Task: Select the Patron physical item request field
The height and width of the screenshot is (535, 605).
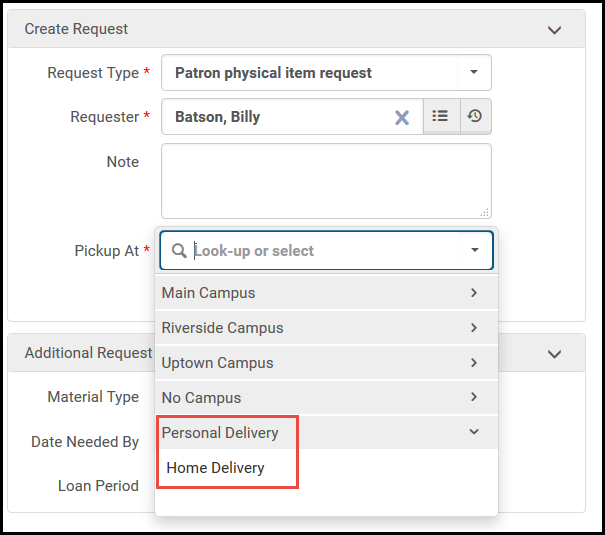Action: coord(326,73)
